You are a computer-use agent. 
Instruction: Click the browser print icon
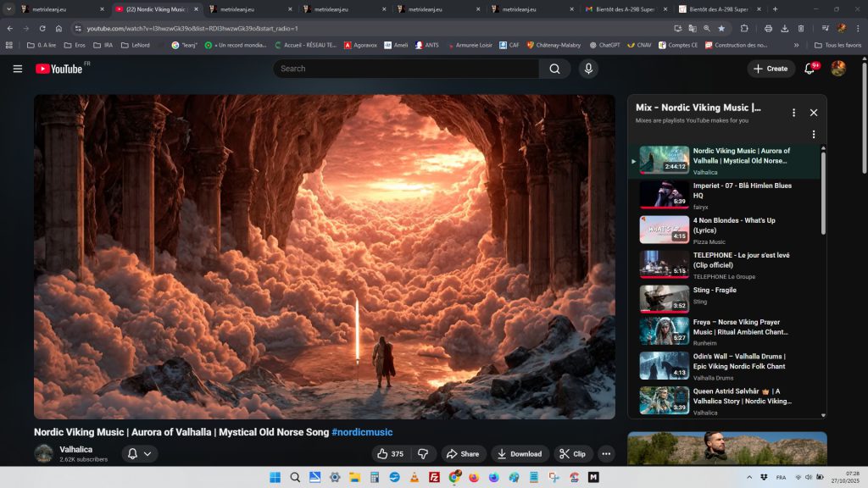768,28
